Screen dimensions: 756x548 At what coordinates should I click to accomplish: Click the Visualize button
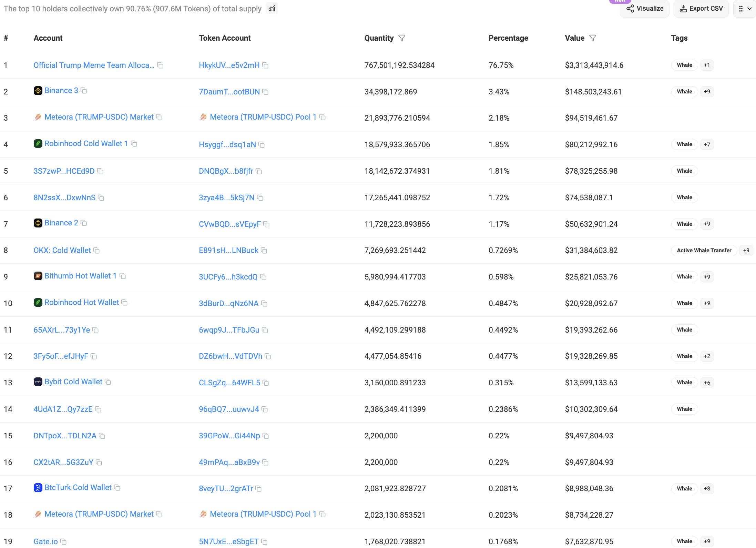[645, 9]
